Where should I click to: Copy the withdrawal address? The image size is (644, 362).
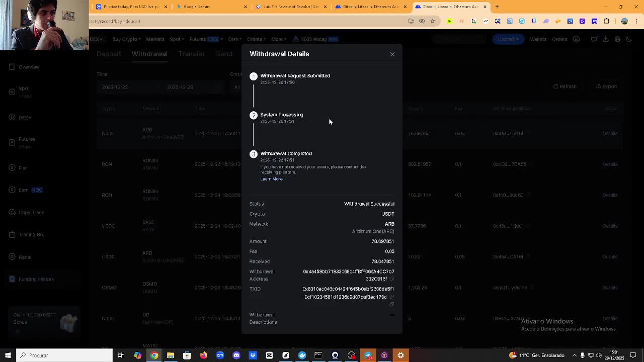[x=392, y=279]
